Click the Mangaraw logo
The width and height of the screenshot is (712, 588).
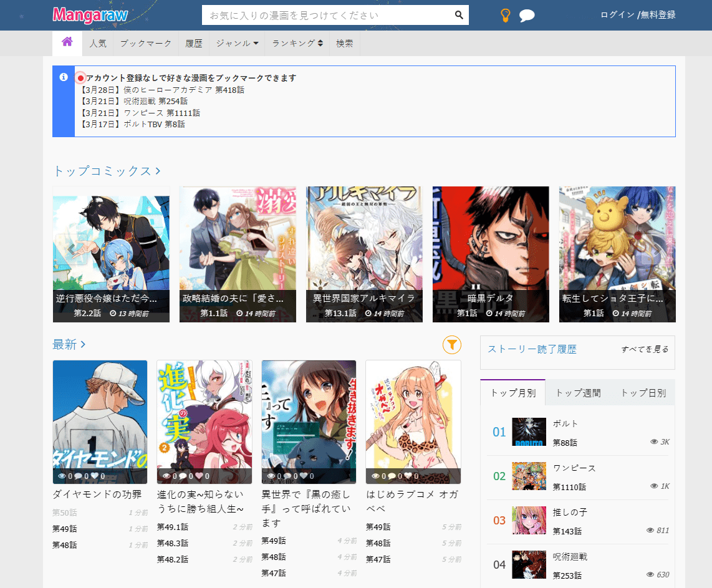(x=90, y=15)
